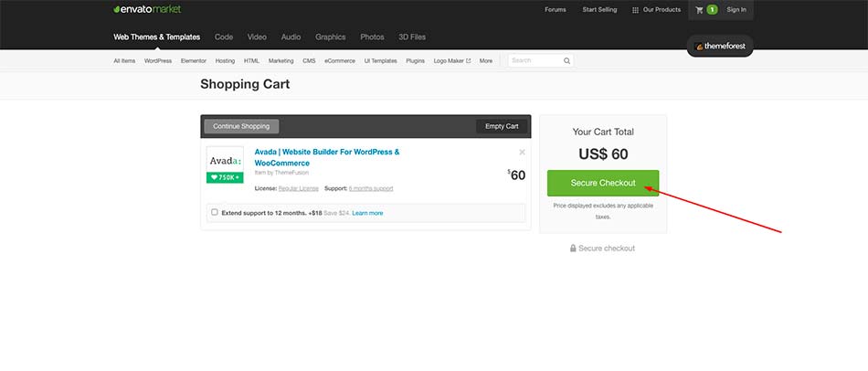Open the Forums link
Image resolution: width=868 pixels, height=371 pixels.
[x=556, y=10]
